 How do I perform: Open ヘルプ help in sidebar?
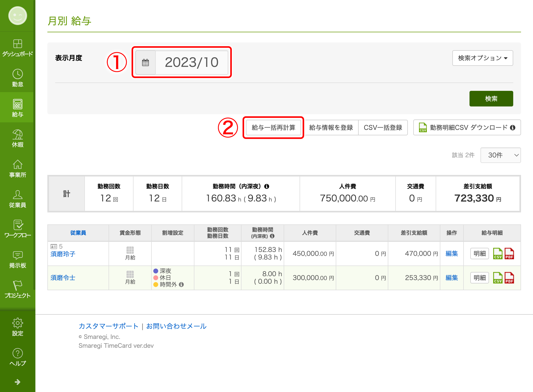[x=17, y=357]
